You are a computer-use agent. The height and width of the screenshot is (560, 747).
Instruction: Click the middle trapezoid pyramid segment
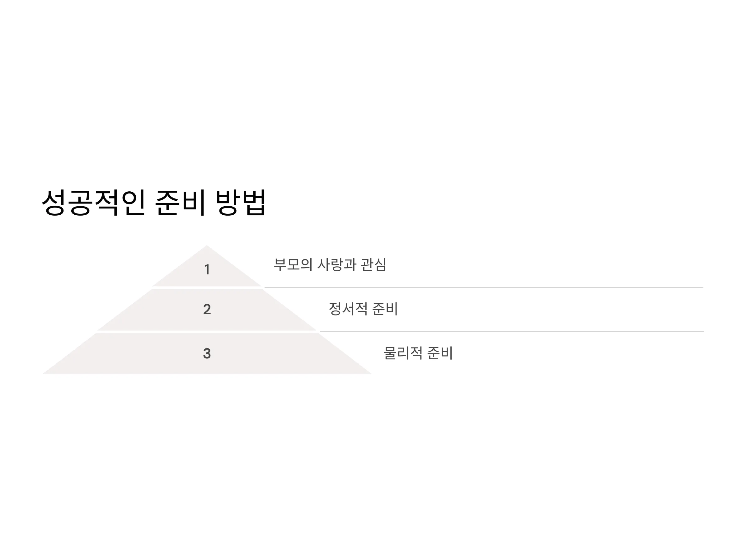pos(207,310)
